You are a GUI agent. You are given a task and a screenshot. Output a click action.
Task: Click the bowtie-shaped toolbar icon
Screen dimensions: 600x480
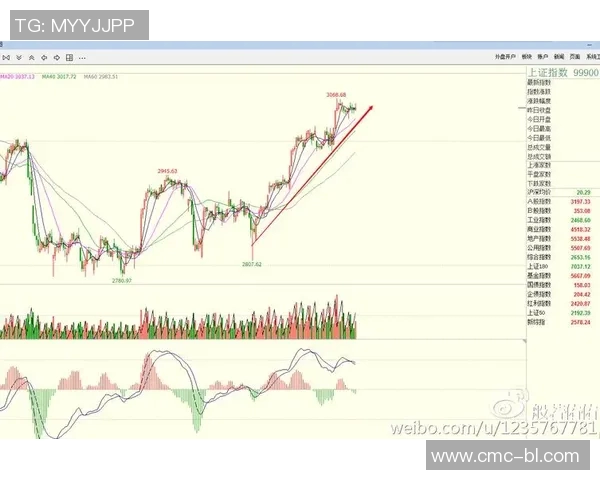[x=6, y=57]
